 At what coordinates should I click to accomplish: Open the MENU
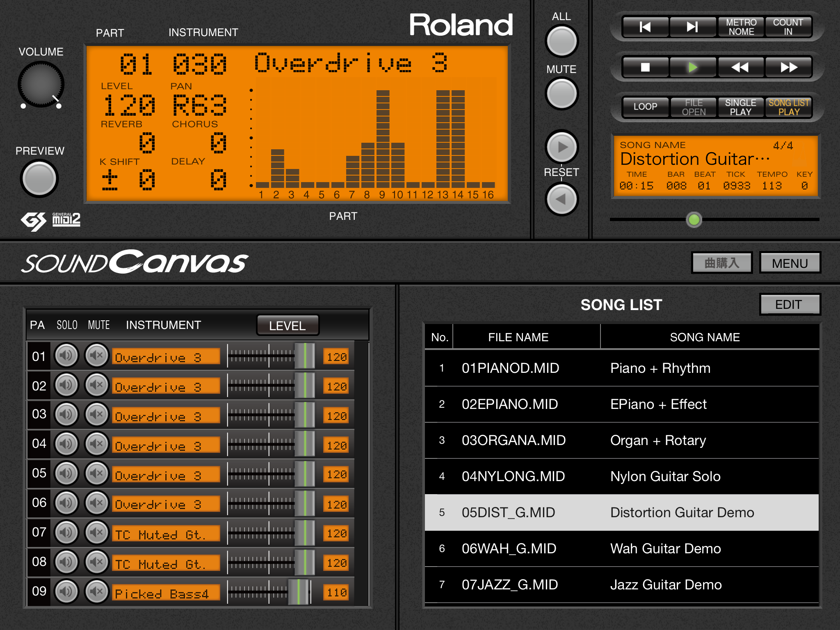(790, 263)
